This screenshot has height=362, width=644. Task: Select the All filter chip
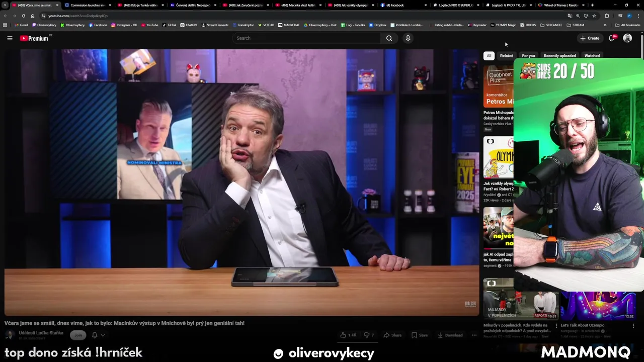click(489, 56)
